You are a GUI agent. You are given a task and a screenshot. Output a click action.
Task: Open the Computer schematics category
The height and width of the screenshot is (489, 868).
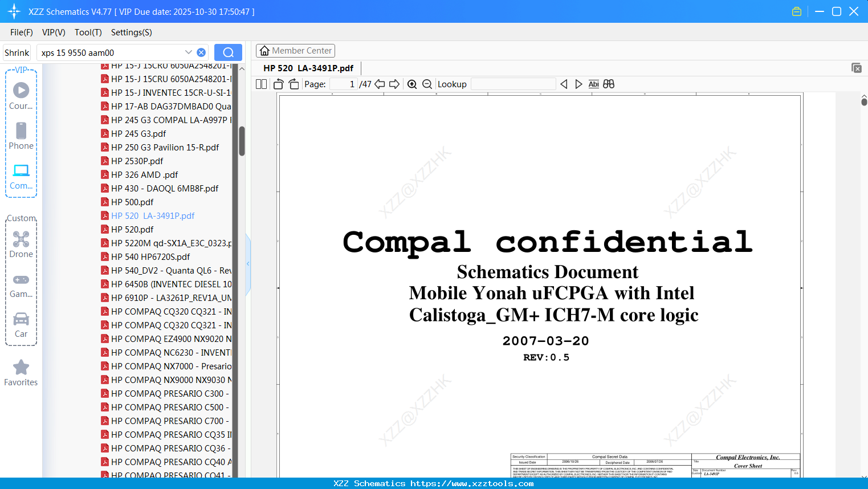pos(21,176)
